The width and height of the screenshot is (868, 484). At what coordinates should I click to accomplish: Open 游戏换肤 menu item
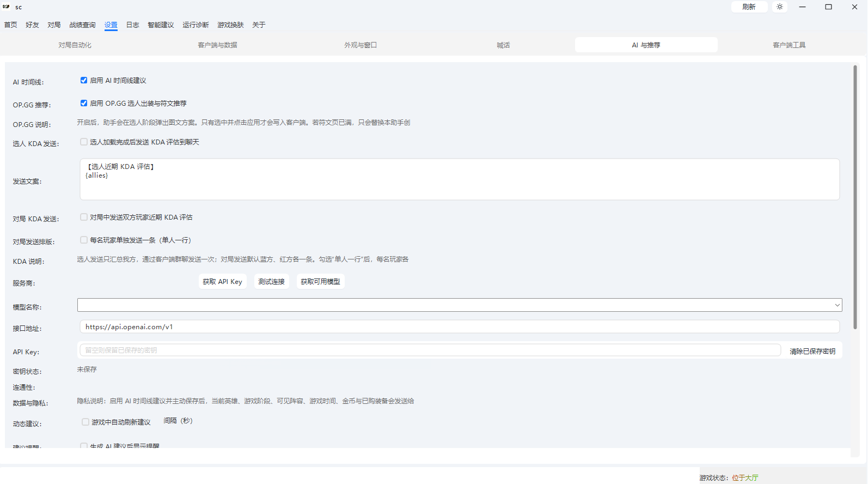(x=230, y=25)
